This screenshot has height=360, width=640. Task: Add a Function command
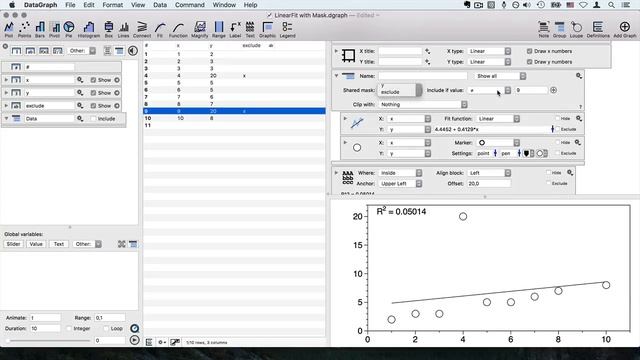click(178, 29)
